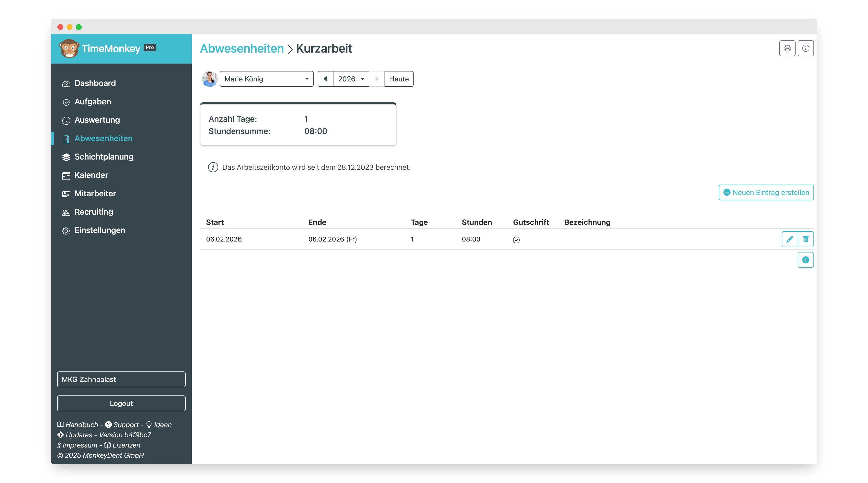Open the Marie König employee dropdown
This screenshot has height=483, width=868.
266,79
